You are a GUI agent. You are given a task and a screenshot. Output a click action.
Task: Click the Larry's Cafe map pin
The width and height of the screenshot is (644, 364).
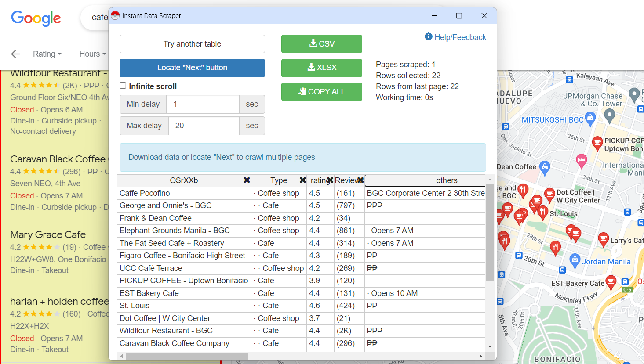tap(603, 239)
